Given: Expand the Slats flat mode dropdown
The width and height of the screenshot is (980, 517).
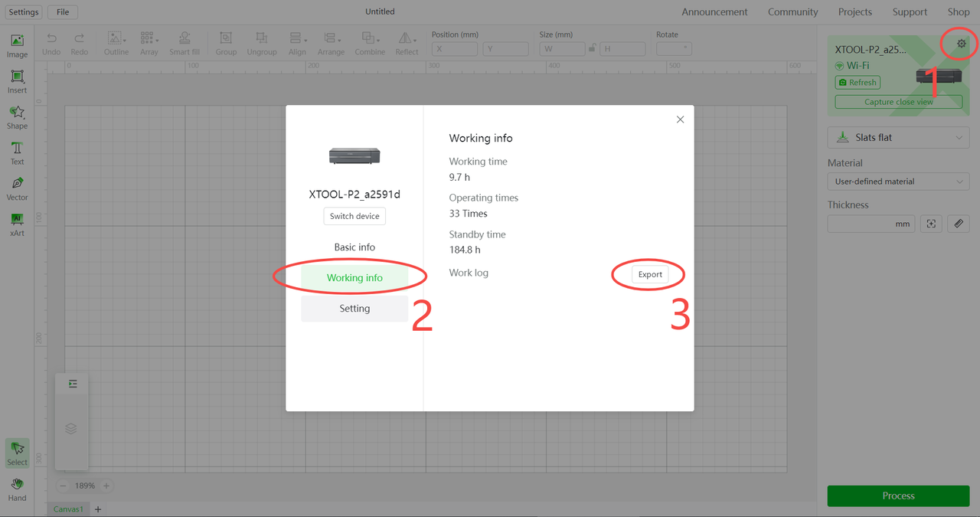Looking at the screenshot, I should click(898, 138).
